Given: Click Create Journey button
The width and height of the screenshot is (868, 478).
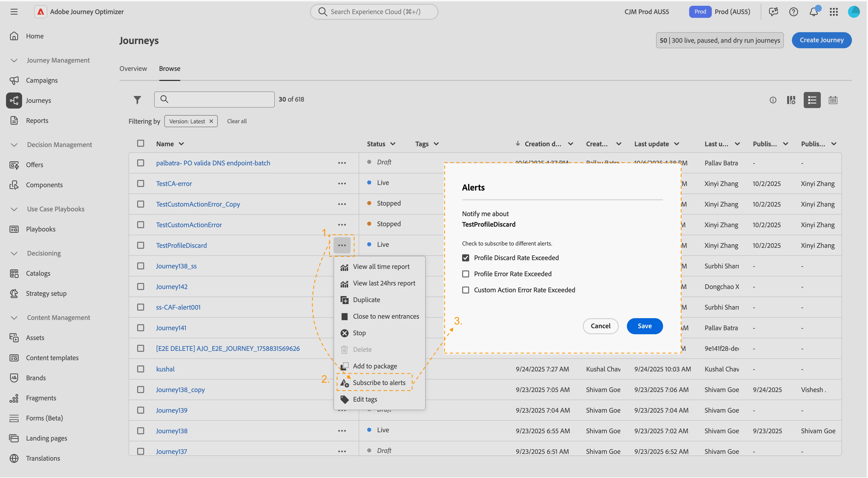Looking at the screenshot, I should 821,40.
